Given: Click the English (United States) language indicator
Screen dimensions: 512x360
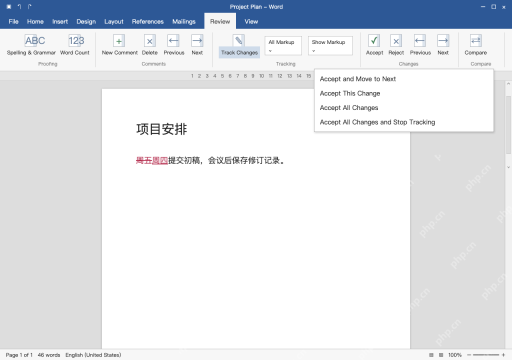Looking at the screenshot, I should [x=93, y=355].
